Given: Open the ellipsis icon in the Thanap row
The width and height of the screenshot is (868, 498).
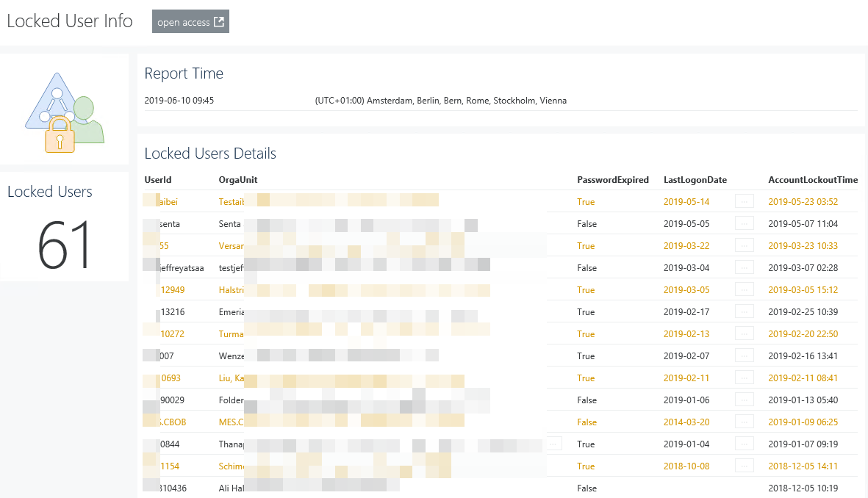Looking at the screenshot, I should pos(553,443).
